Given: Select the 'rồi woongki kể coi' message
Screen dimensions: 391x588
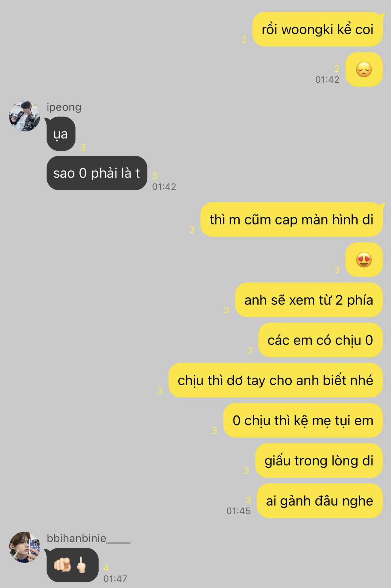Looking at the screenshot, I should pos(317,29).
